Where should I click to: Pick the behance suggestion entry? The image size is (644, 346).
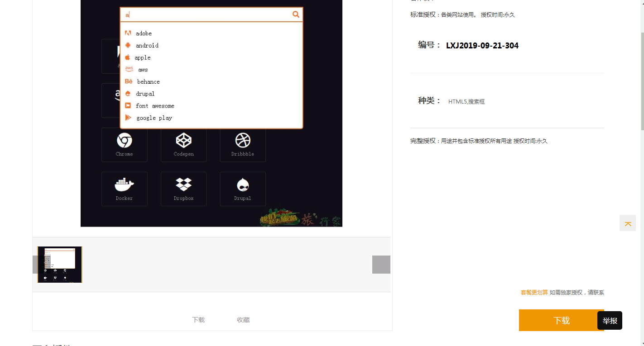click(148, 82)
